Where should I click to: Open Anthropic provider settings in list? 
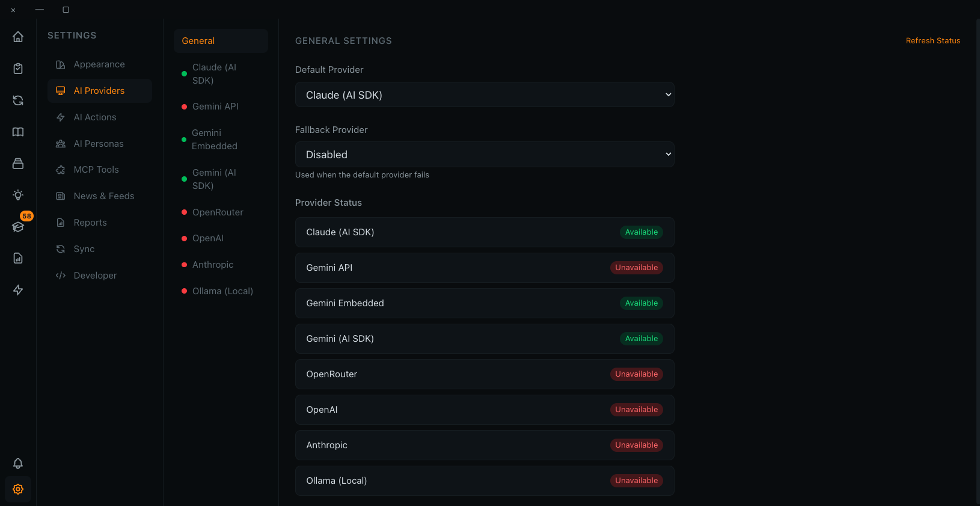(221, 265)
